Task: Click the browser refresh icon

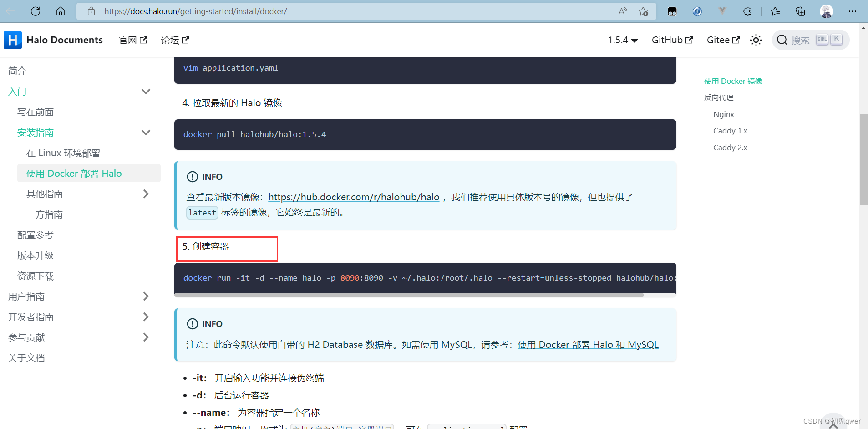Action: tap(36, 11)
